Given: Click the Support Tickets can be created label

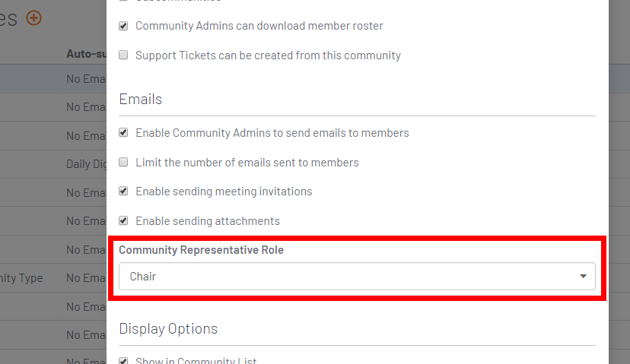Looking at the screenshot, I should pos(268,55).
